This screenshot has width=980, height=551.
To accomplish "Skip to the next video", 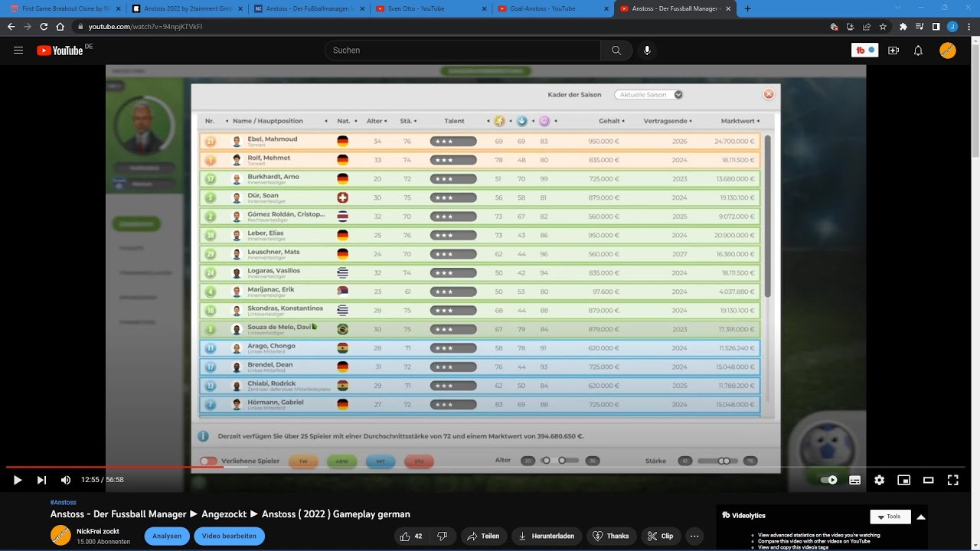I will 41,480.
